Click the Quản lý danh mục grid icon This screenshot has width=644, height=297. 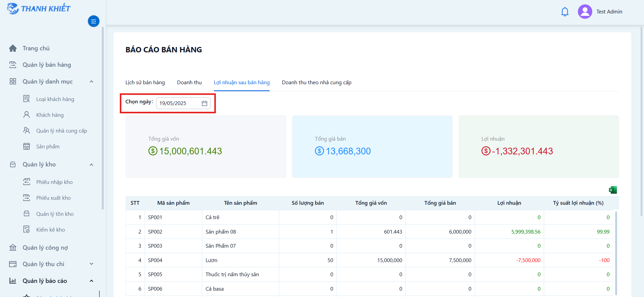(x=13, y=81)
